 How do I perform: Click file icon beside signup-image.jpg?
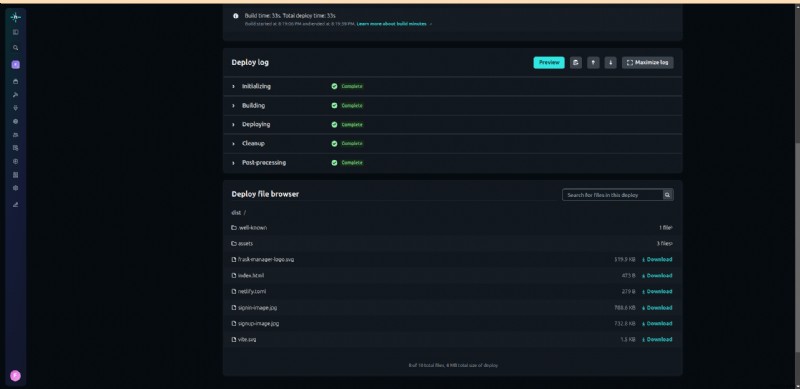click(234, 324)
